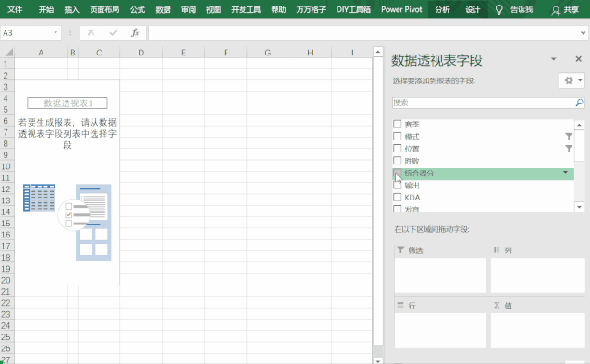This screenshot has height=364, width=590.
Task: Click the 列 area box
Action: pos(537,275)
